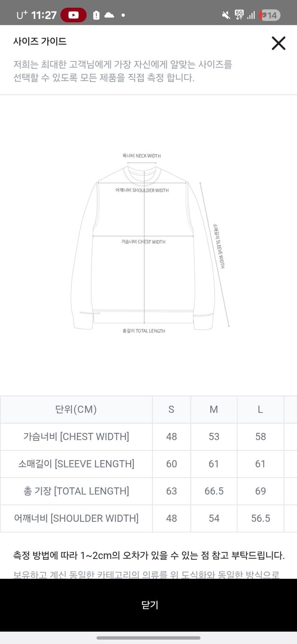Open the YouTube notification icon
297x644 pixels.
73,13
